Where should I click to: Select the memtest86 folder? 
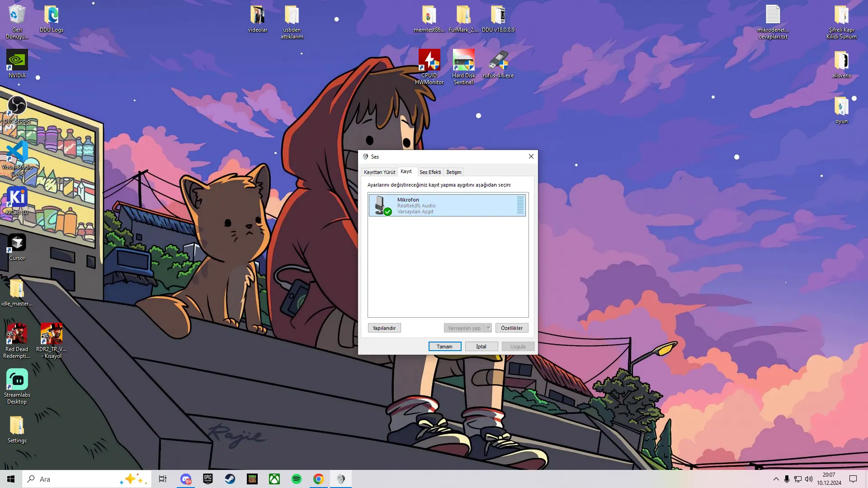tap(429, 19)
